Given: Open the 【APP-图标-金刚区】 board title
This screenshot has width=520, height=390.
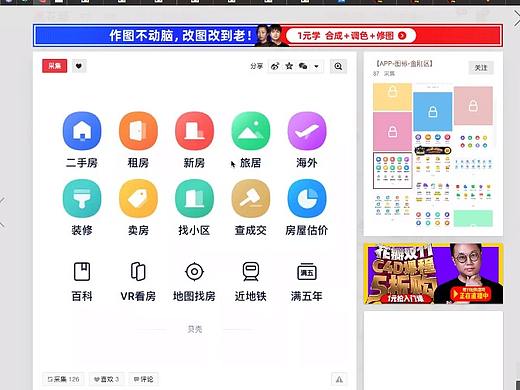Looking at the screenshot, I should tap(404, 63).
